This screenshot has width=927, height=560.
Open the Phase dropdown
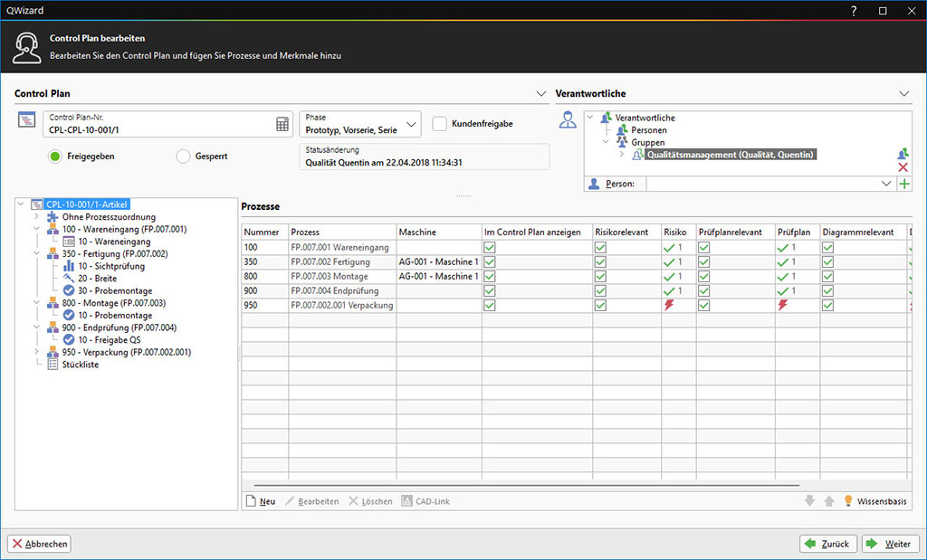pyautogui.click(x=412, y=124)
